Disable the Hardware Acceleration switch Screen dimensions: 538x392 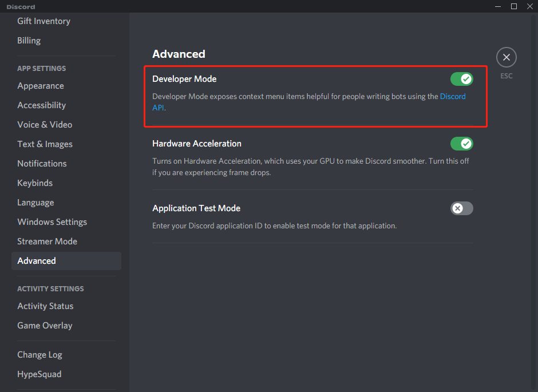tap(461, 144)
